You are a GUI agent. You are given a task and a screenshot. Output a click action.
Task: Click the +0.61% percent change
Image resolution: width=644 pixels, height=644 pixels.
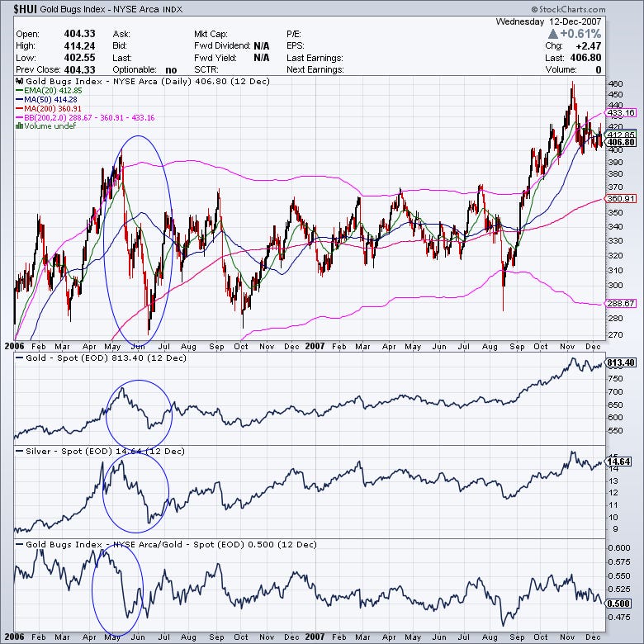point(580,34)
